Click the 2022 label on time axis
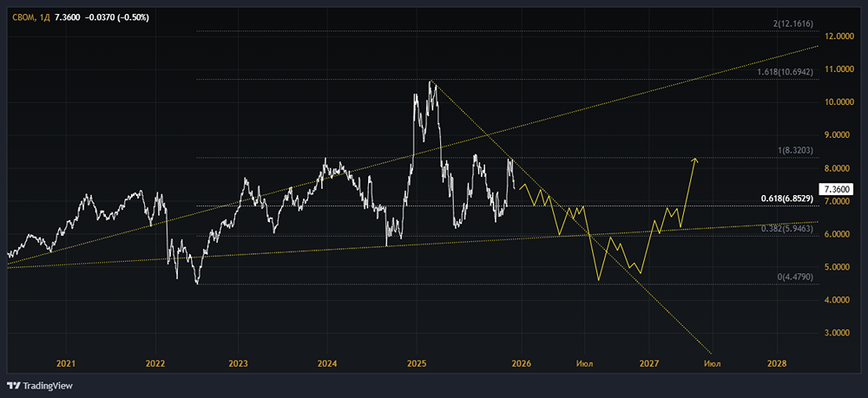Screen dimensions: 868x398 coord(155,363)
